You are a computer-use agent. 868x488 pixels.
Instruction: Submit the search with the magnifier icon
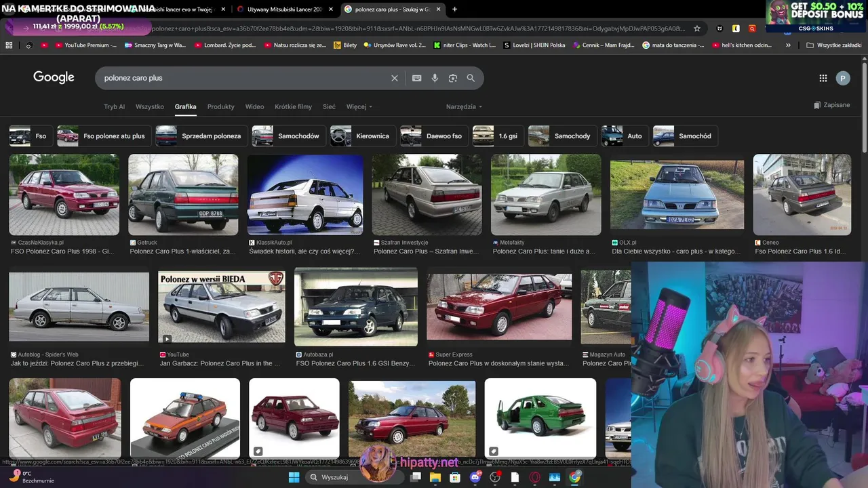pyautogui.click(x=471, y=78)
